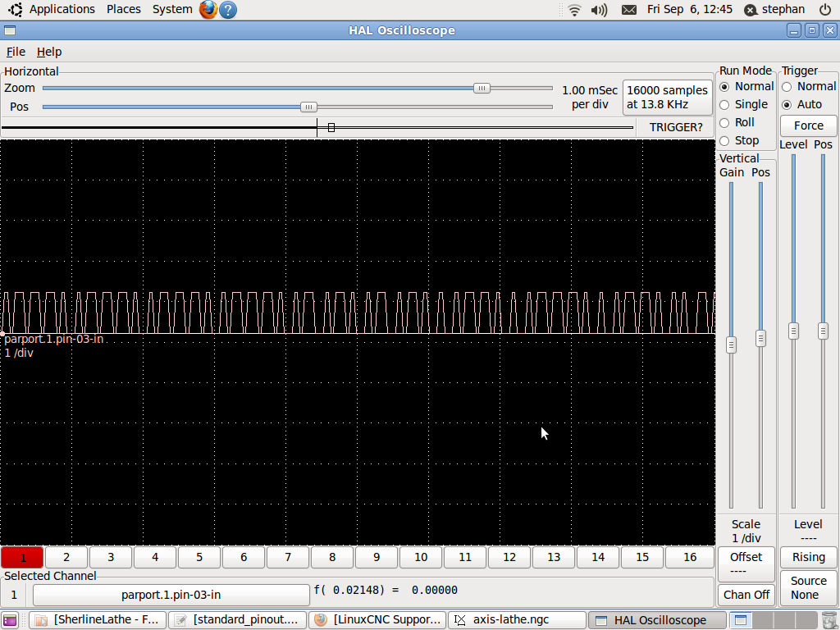The width and height of the screenshot is (840, 630).
Task: Click the Ubuntu logo icon in top panel
Action: pos(16,9)
